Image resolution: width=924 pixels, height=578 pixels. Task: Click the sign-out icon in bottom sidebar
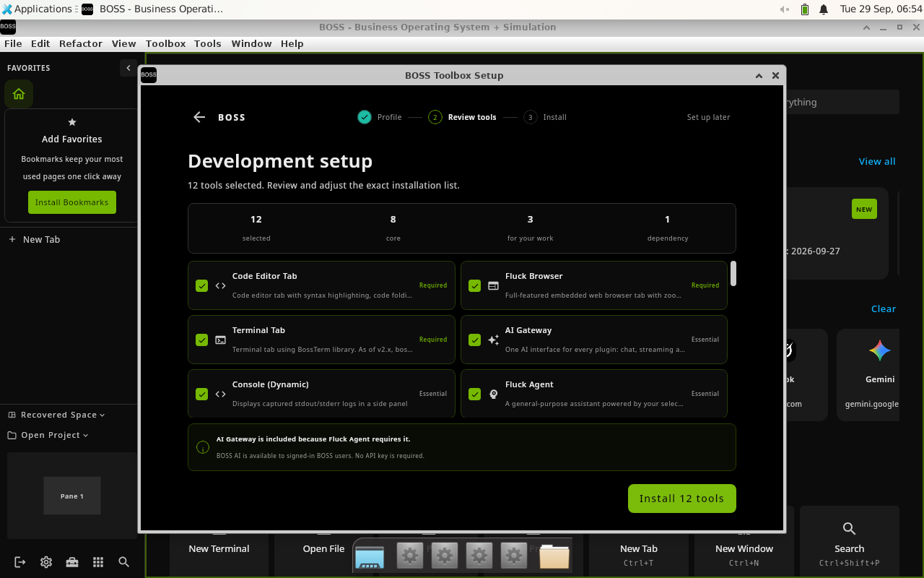20,562
